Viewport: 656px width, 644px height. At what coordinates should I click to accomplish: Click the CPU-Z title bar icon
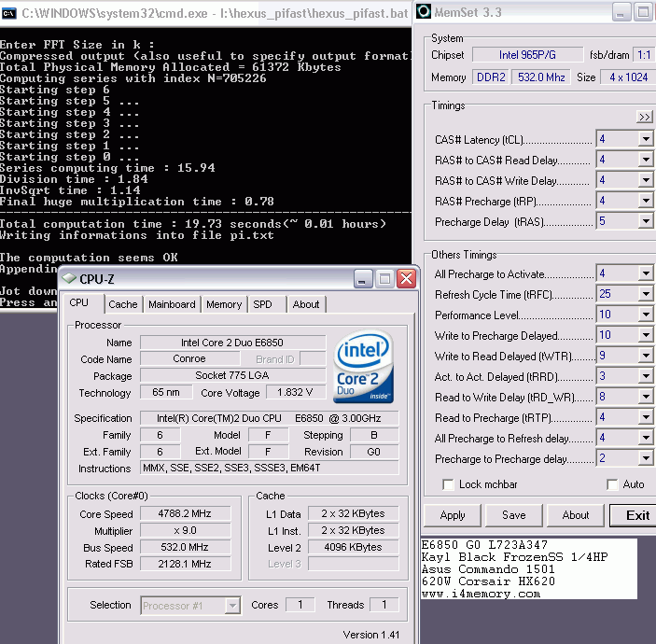[x=68, y=279]
